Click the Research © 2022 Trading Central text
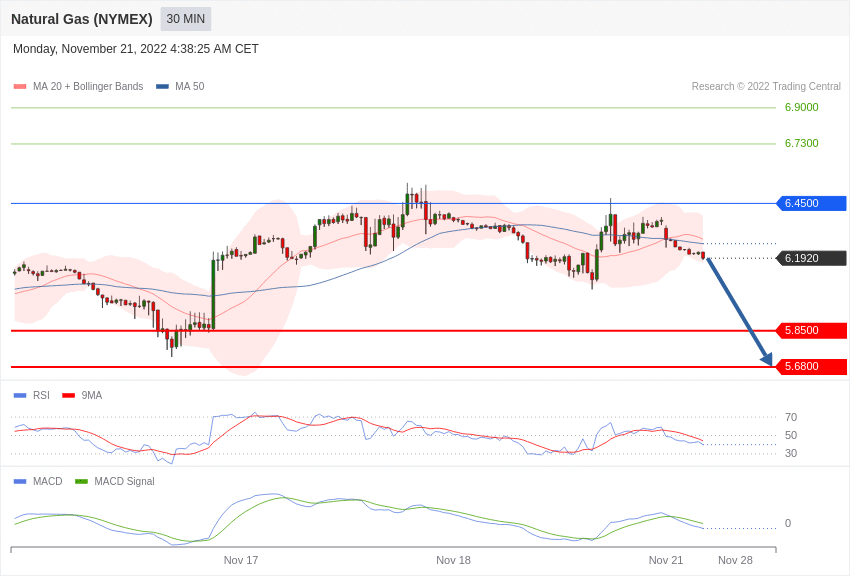Screen dimensions: 850x576 pos(766,86)
